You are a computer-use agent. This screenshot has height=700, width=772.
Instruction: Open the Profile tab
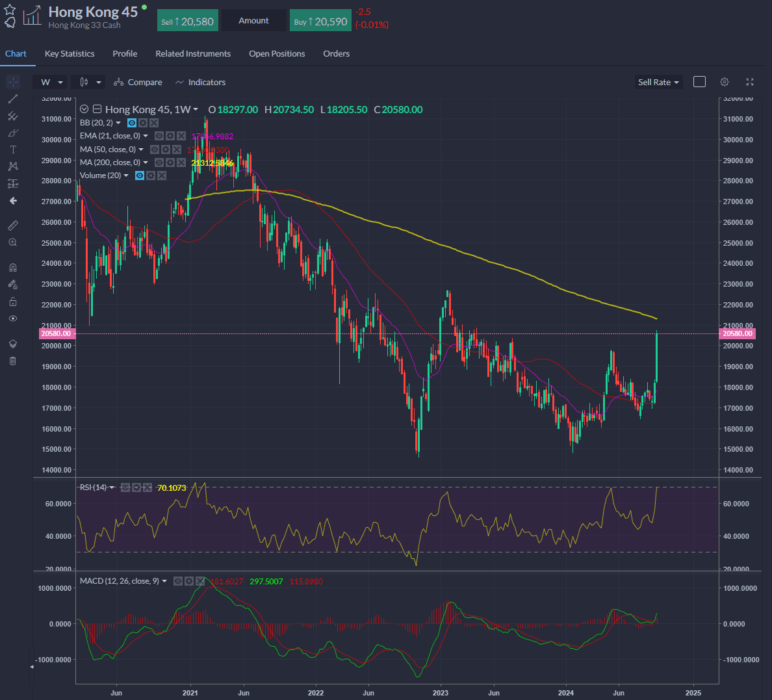pyautogui.click(x=125, y=54)
